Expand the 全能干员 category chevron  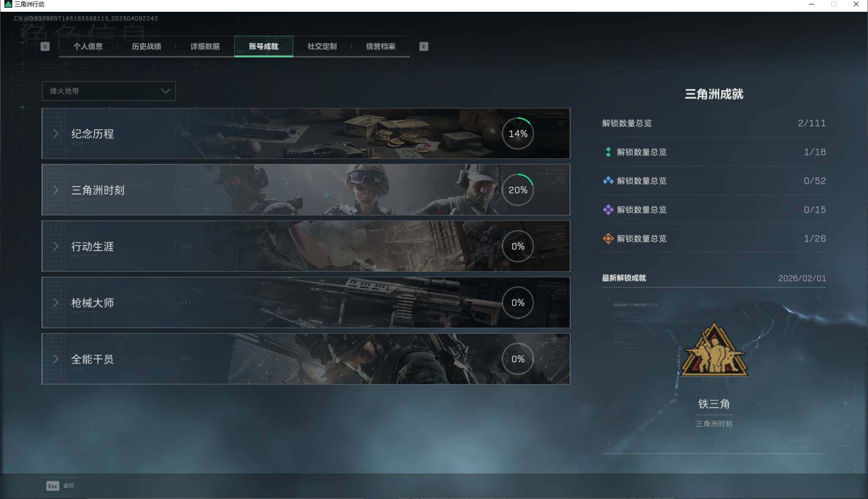tap(55, 359)
